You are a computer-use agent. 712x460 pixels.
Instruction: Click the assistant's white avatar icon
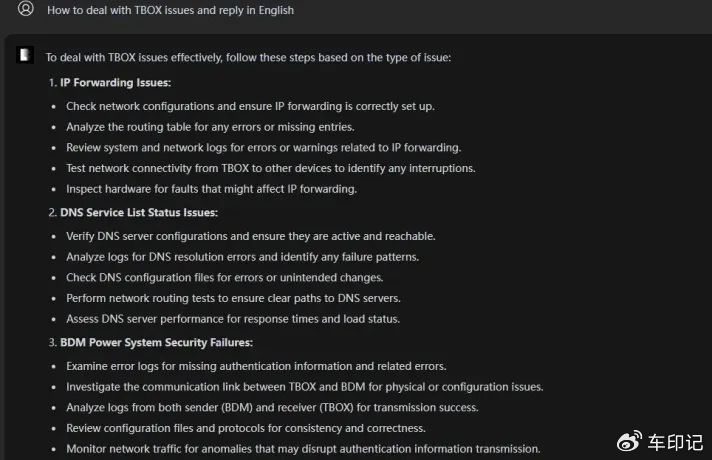25,55
